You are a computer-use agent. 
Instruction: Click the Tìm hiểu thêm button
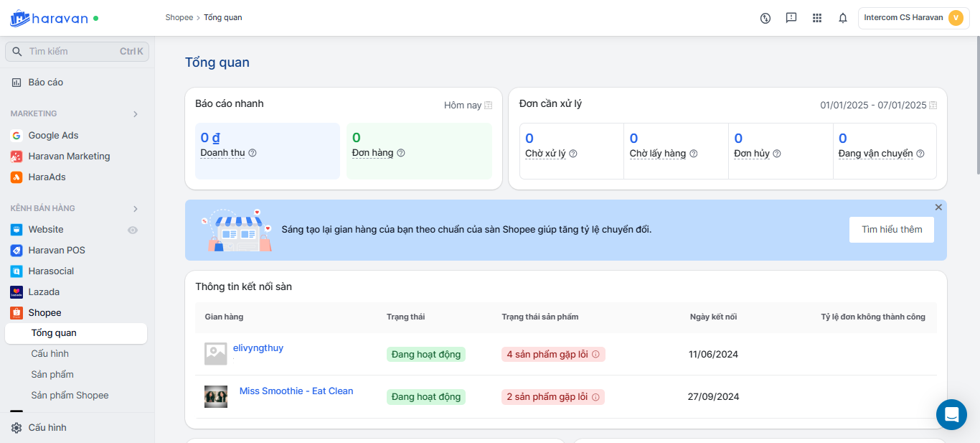pos(892,230)
